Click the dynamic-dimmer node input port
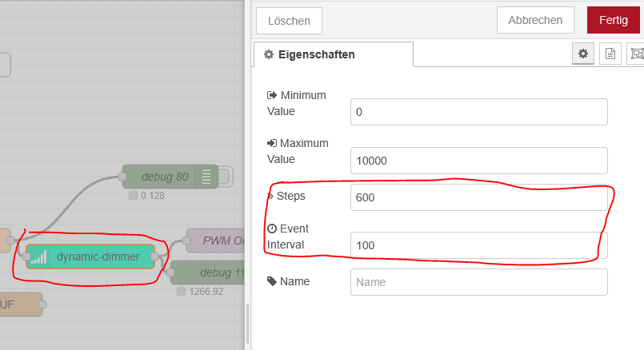644x350 pixels. (26, 257)
